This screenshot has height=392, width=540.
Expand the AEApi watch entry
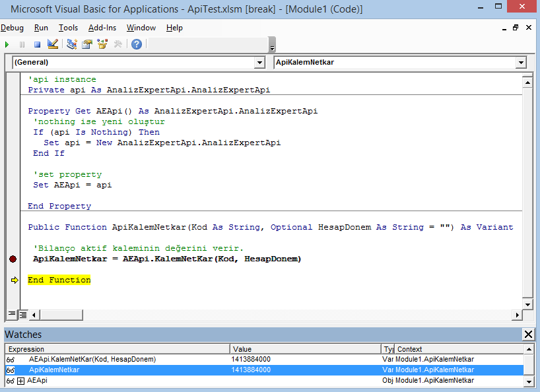pos(20,381)
